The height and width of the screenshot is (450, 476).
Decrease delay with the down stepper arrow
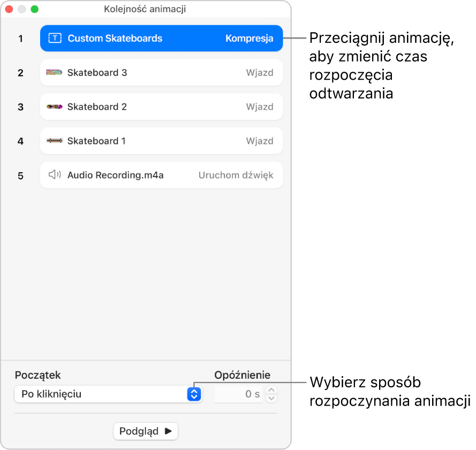coord(271,399)
